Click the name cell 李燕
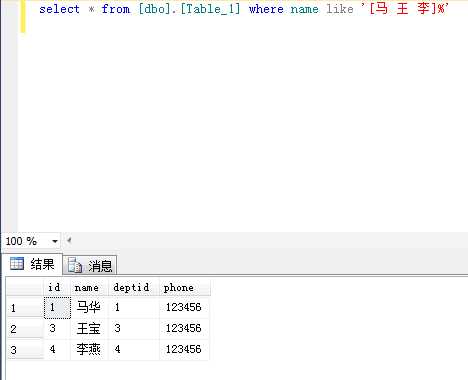Image resolution: width=468 pixels, height=380 pixels. tap(89, 350)
